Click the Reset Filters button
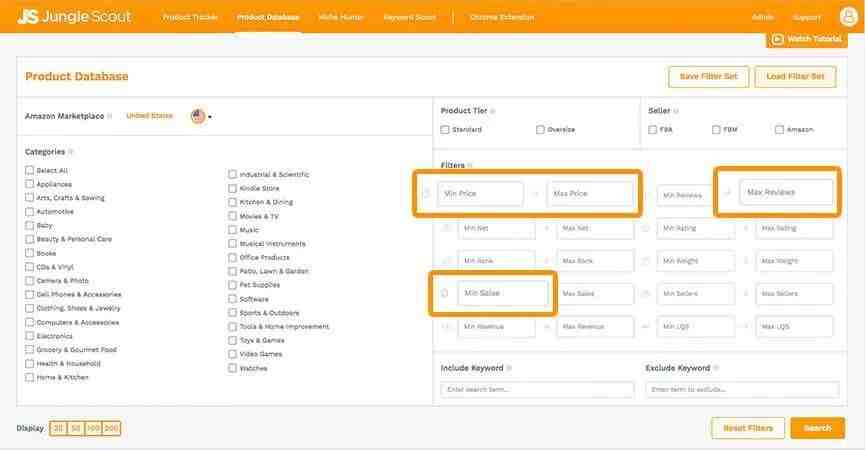This screenshot has height=450, width=865. coord(747,428)
